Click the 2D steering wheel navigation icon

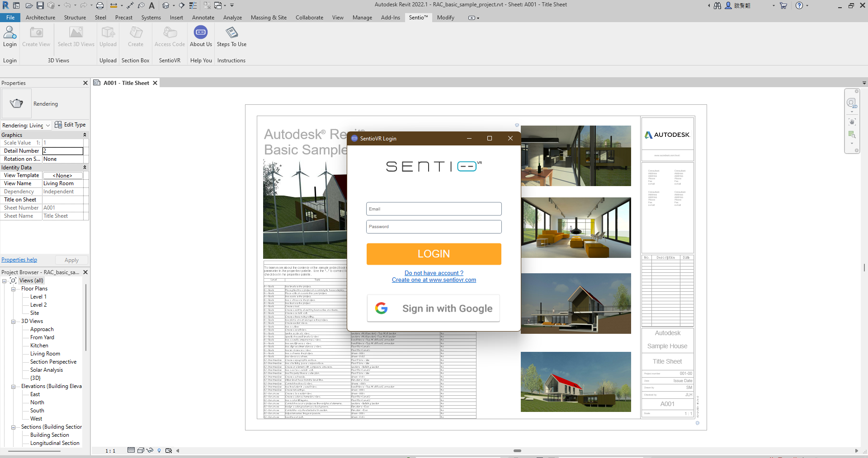(x=851, y=103)
